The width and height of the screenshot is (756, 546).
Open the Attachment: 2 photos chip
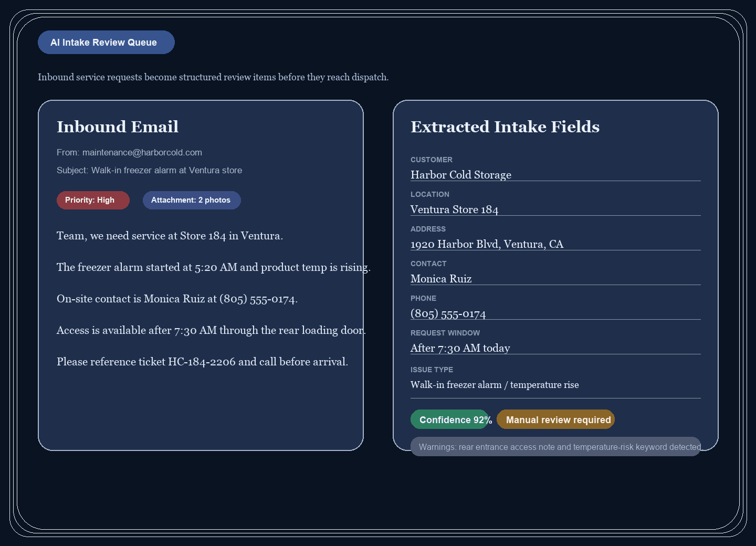pos(191,200)
